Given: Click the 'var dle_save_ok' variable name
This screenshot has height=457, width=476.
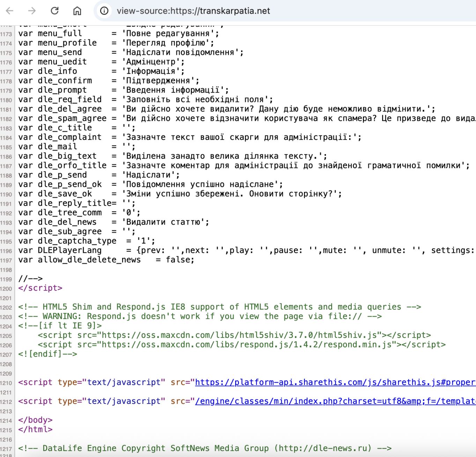Looking at the screenshot, I should (x=55, y=194).
